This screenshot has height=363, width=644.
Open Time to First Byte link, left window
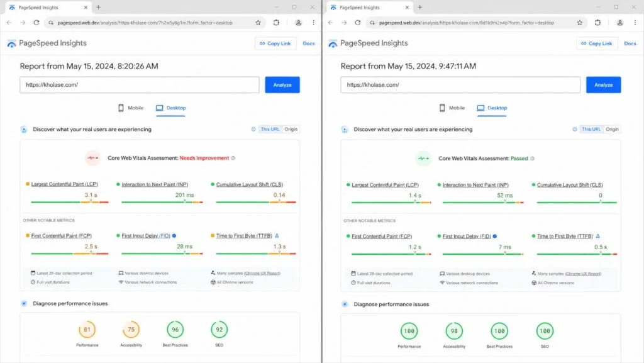click(x=244, y=236)
